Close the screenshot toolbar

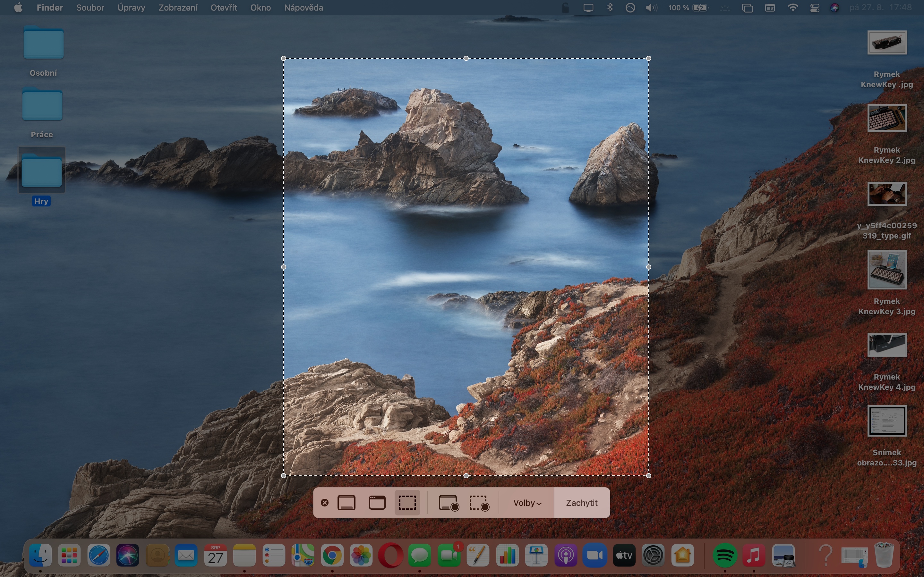coord(325,503)
